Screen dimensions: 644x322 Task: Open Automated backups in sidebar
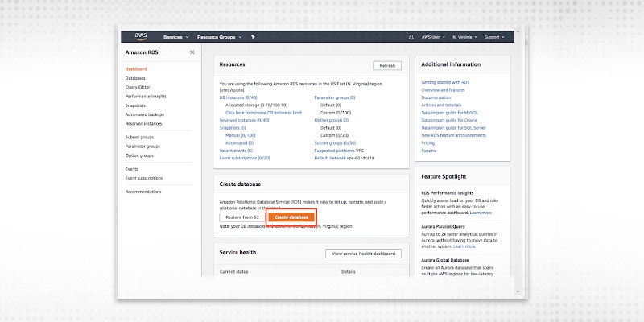[x=145, y=114]
